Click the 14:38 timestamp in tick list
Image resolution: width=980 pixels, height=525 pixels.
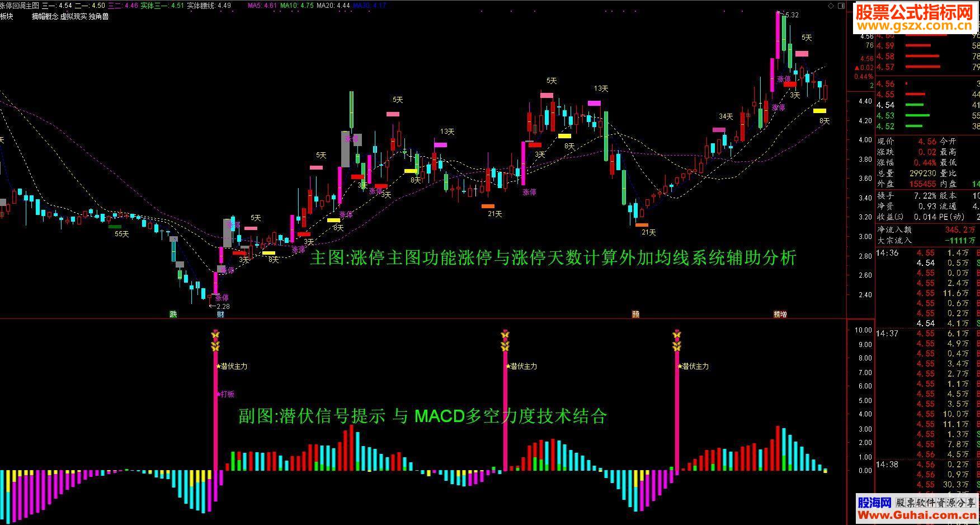(x=887, y=465)
